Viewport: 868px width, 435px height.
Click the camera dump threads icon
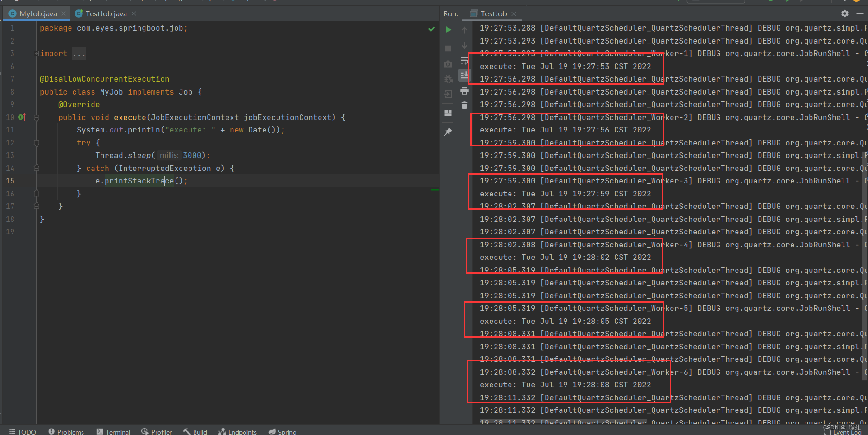click(448, 64)
